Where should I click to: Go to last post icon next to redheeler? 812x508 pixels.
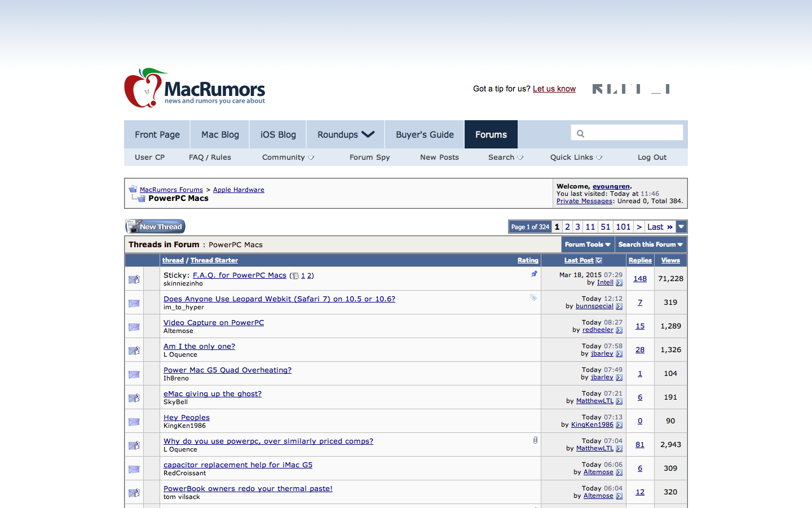pos(619,330)
